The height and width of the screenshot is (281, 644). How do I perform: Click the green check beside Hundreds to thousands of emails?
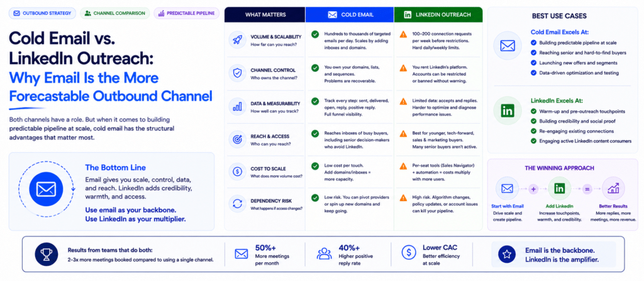(315, 34)
